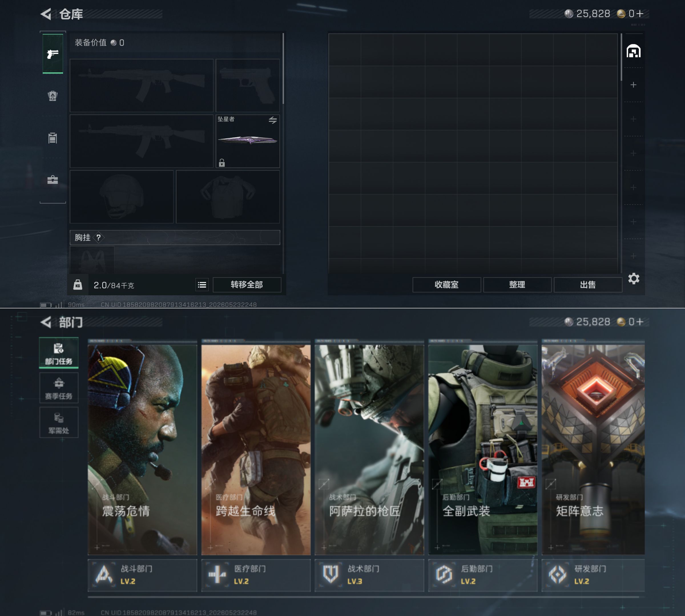Switch to the 军需处 tab
The height and width of the screenshot is (616, 685).
59,422
